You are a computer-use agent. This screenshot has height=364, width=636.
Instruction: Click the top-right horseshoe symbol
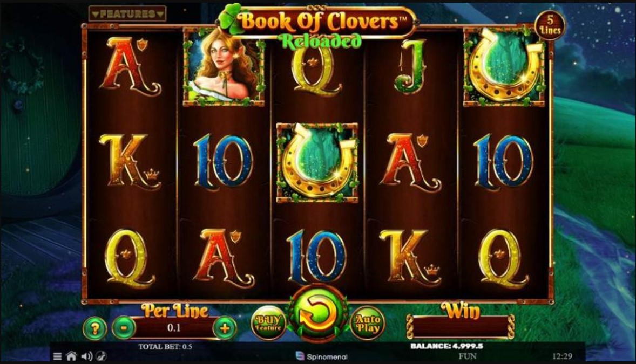504,67
